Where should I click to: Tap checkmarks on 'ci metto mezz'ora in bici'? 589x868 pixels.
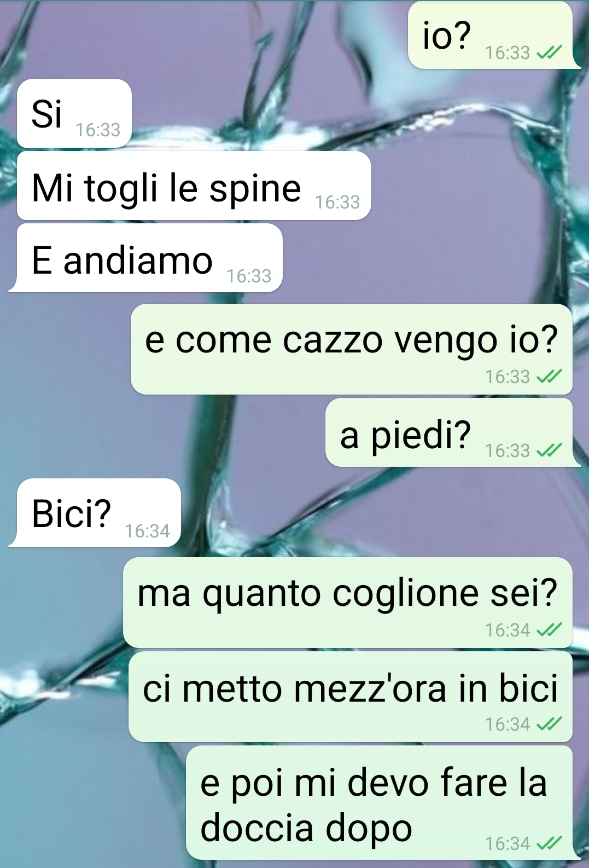coord(549,724)
